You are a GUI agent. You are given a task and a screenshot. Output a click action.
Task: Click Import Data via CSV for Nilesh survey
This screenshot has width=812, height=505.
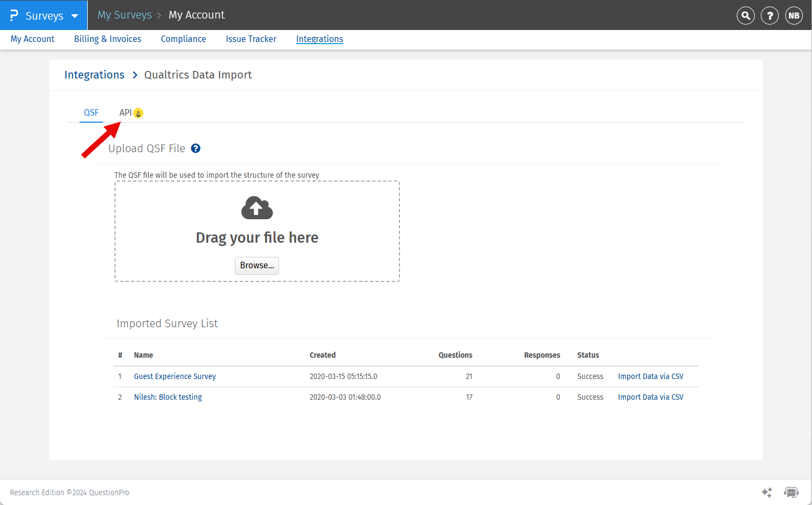click(650, 397)
